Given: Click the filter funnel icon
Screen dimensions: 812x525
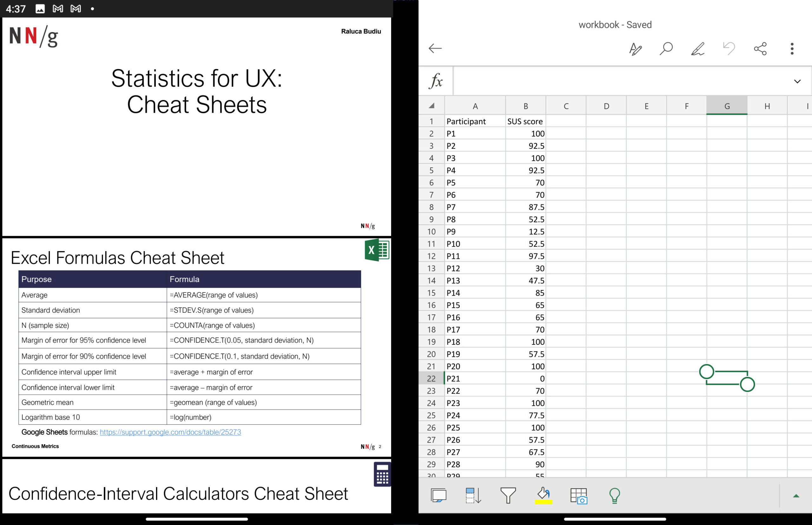Looking at the screenshot, I should [x=508, y=495].
